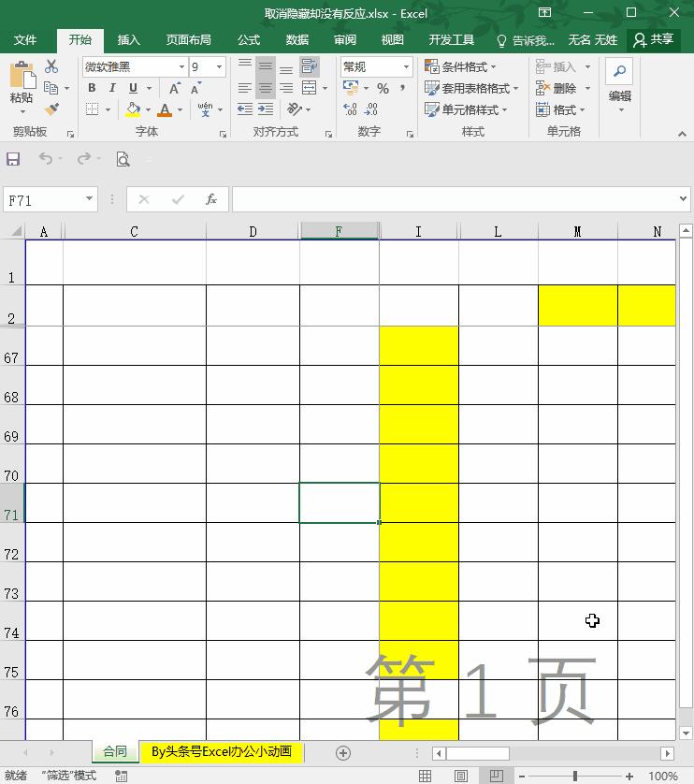Click the Paste clipboard icon
This screenshot has width=694, height=784.
(x=22, y=76)
